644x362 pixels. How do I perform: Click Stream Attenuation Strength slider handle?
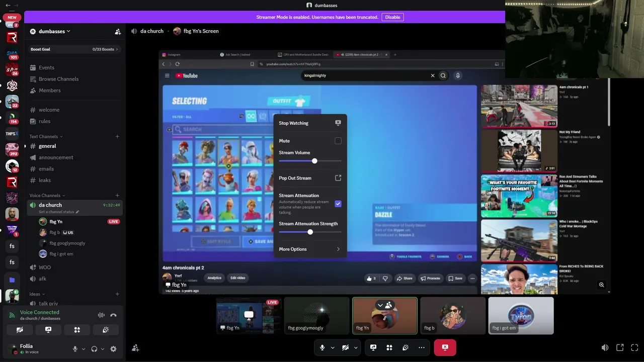click(310, 232)
